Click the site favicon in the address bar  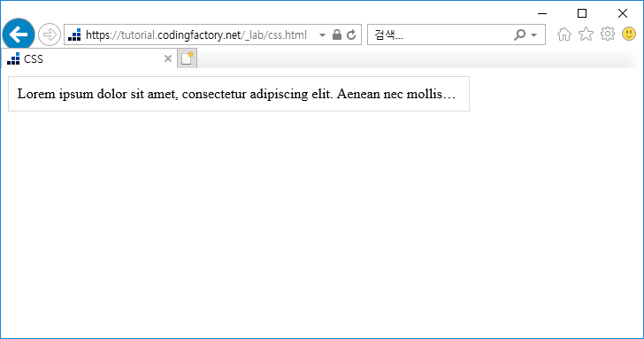tap(74, 35)
